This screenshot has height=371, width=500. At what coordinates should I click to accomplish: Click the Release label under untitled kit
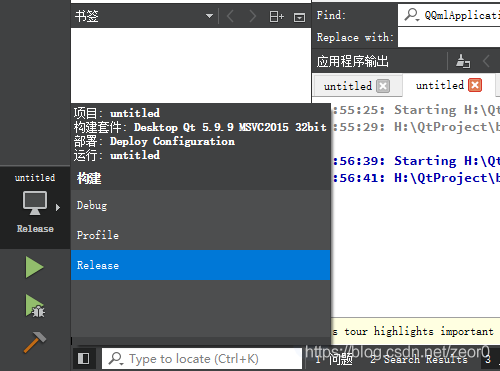35,229
